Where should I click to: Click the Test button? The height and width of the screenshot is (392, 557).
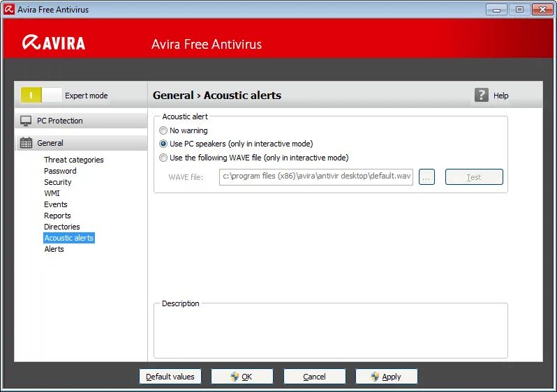pyautogui.click(x=474, y=177)
